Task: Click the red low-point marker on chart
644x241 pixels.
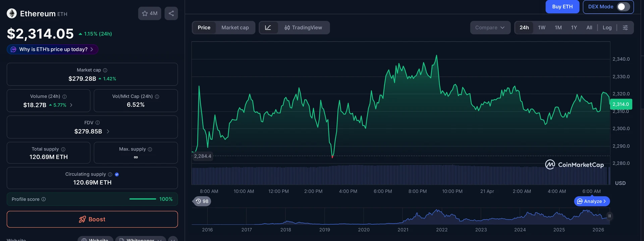Action: (x=332, y=156)
